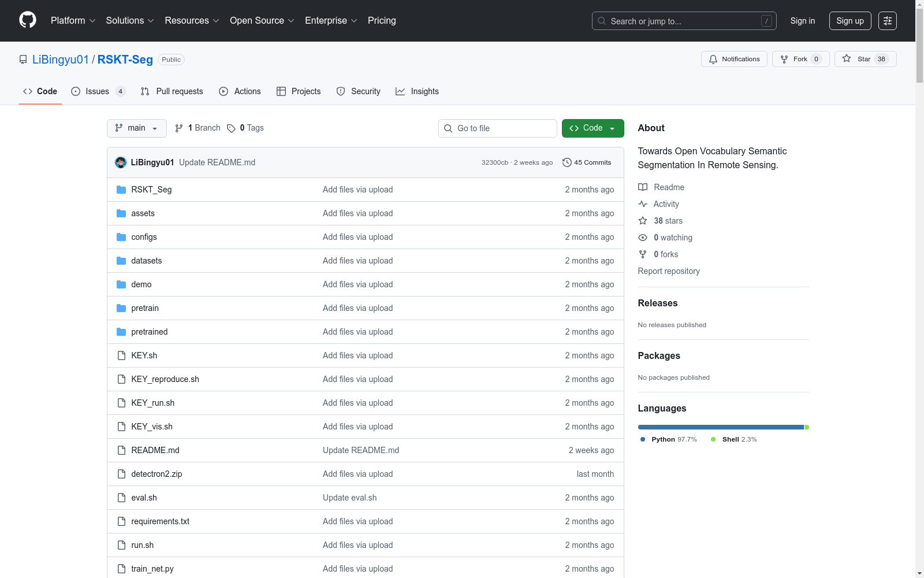Click the Notifications bell button

(734, 59)
